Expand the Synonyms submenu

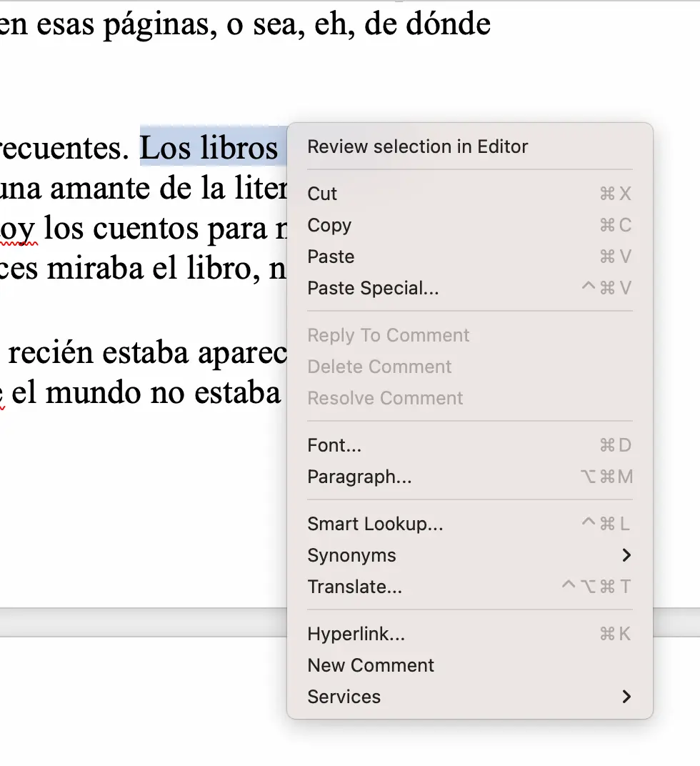[x=351, y=555]
